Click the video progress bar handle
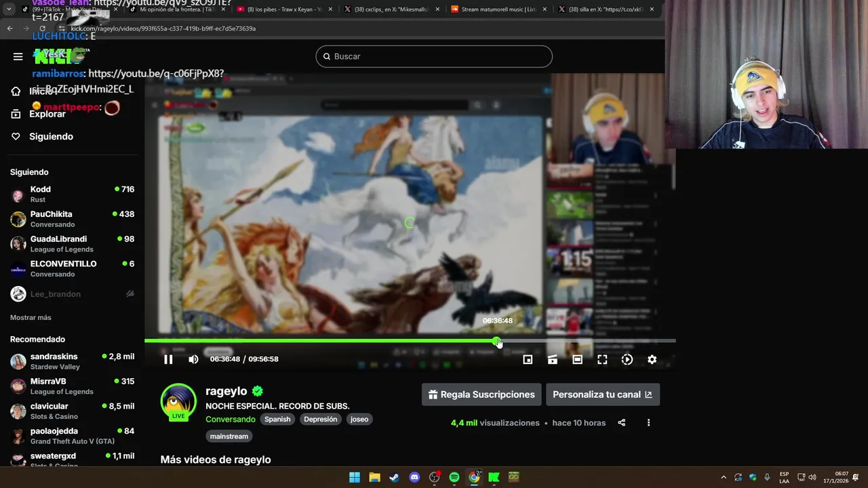 point(496,341)
